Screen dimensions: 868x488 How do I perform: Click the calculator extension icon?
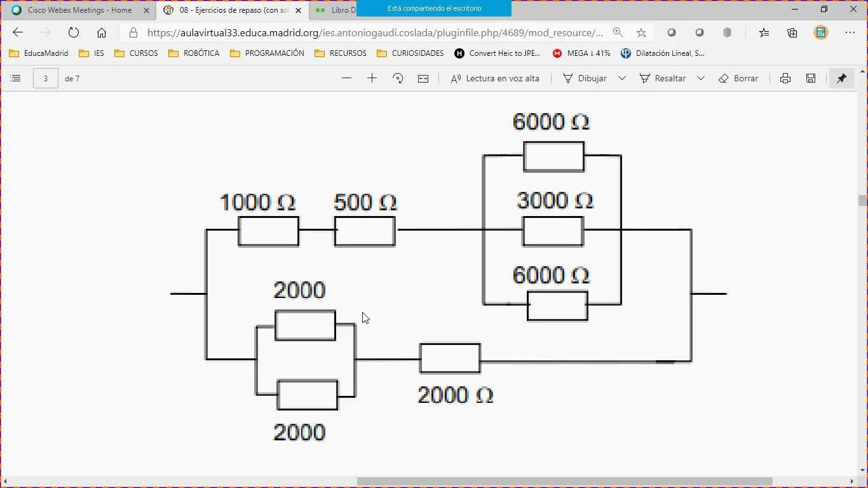pos(821,32)
